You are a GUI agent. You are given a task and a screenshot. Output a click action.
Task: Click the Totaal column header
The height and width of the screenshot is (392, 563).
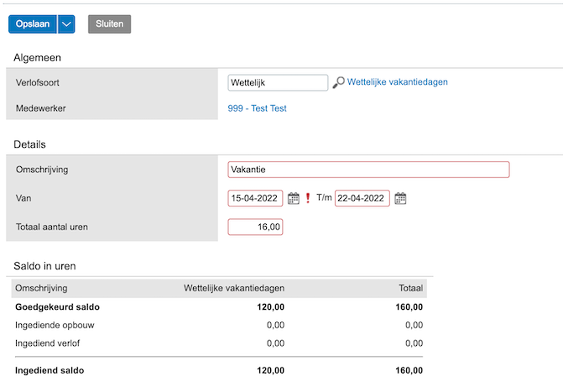tap(410, 289)
